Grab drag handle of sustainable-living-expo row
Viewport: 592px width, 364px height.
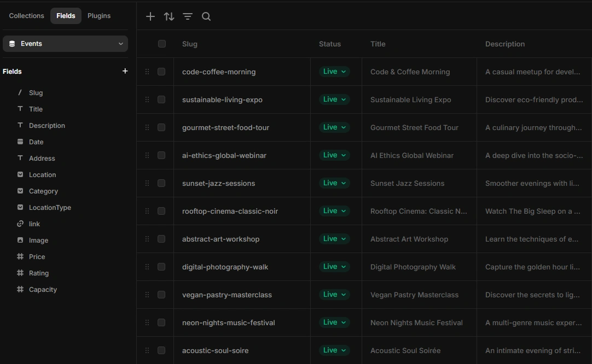[x=147, y=99]
